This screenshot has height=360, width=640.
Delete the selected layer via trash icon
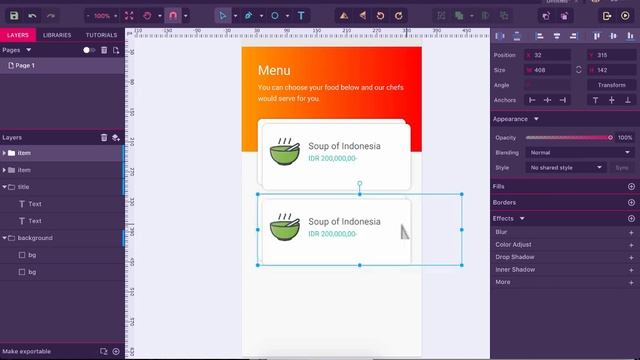[x=104, y=138]
